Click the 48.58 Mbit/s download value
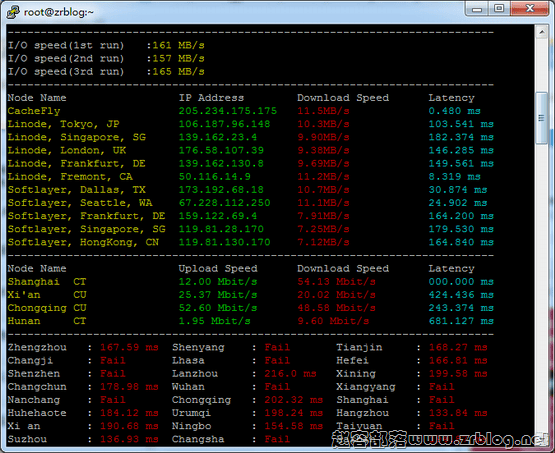555x453 pixels. tap(336, 308)
